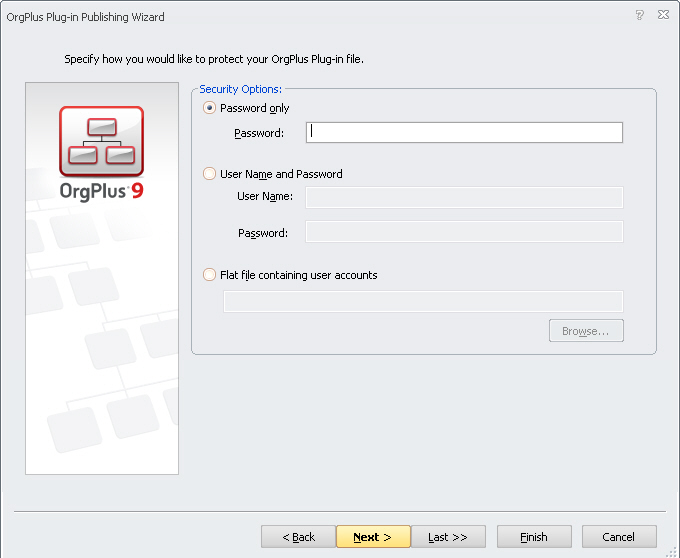Jump to final step with Last >>
680x558 pixels.
pyautogui.click(x=448, y=537)
